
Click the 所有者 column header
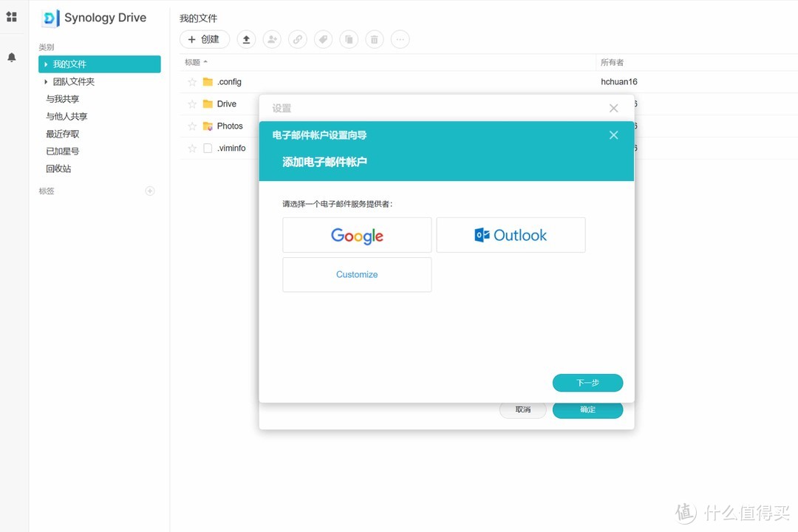612,62
